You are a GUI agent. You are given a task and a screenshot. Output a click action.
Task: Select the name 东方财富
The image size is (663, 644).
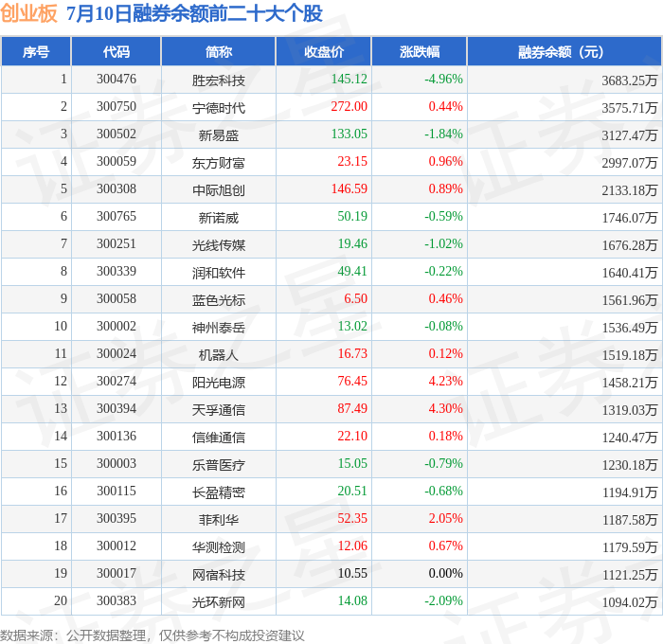click(x=219, y=163)
